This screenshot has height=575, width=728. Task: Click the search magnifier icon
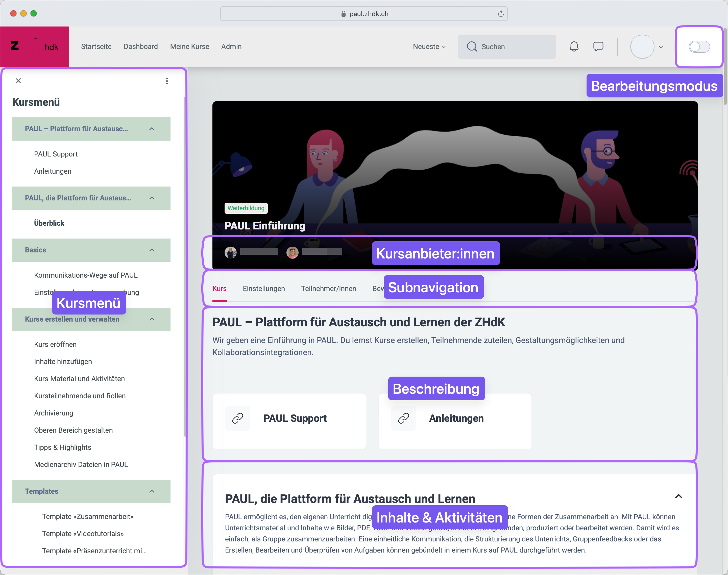click(472, 46)
